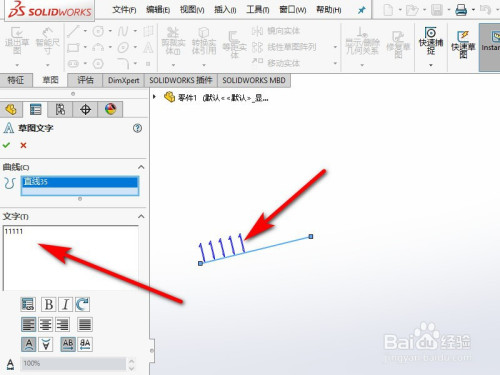Expand the 零件1 tree in viewport
The width and height of the screenshot is (500, 375).
154,97
